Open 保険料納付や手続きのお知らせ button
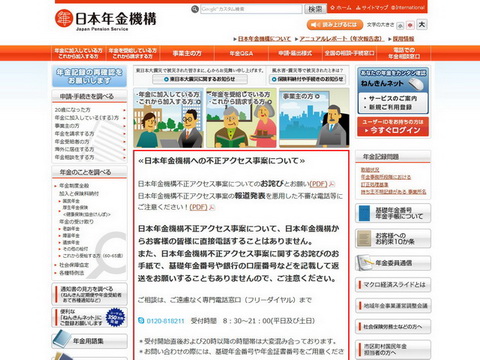 tap(308, 79)
